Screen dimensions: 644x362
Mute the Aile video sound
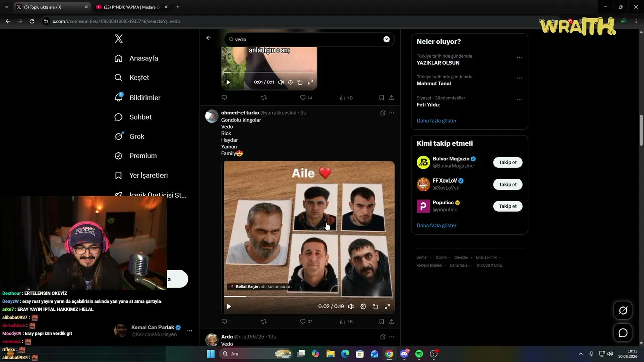pyautogui.click(x=351, y=306)
